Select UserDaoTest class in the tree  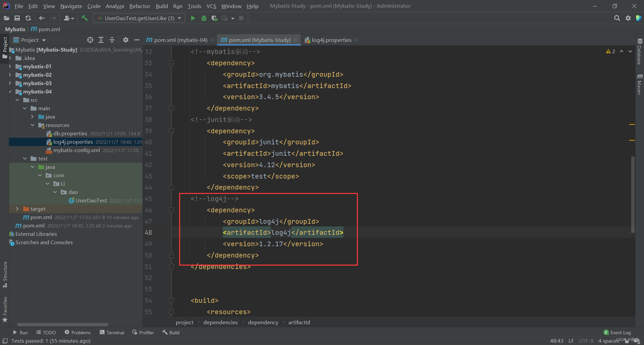(91, 200)
